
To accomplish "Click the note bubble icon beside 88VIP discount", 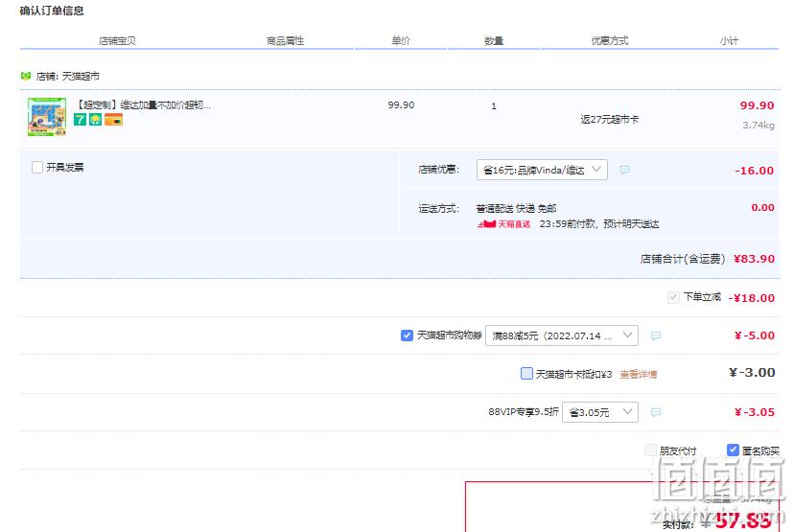I will pyautogui.click(x=655, y=412).
